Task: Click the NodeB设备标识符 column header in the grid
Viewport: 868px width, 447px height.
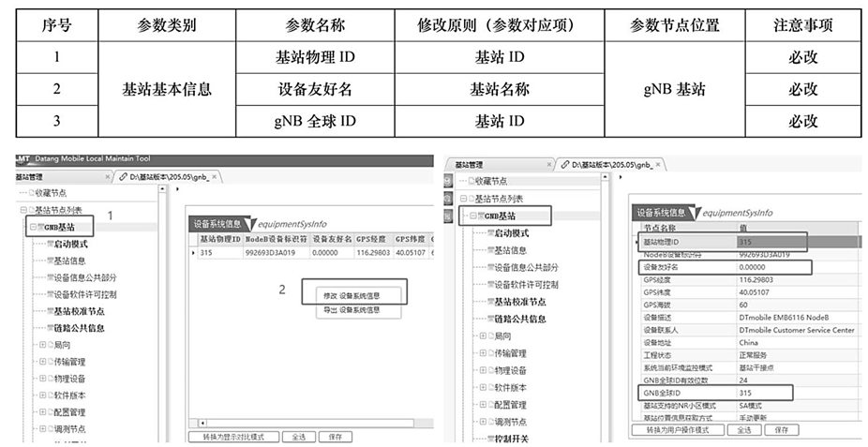Action: pos(276,239)
